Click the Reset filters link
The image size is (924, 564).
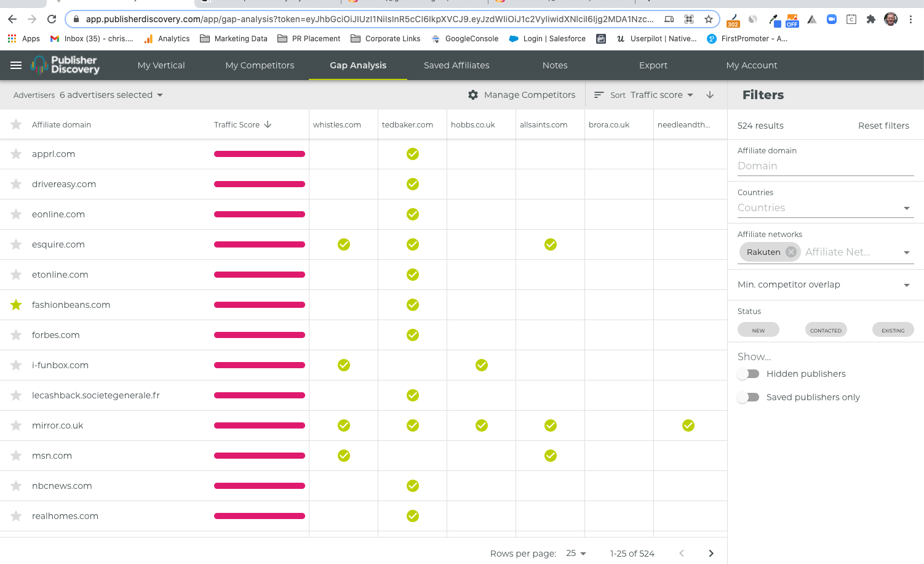click(x=883, y=126)
